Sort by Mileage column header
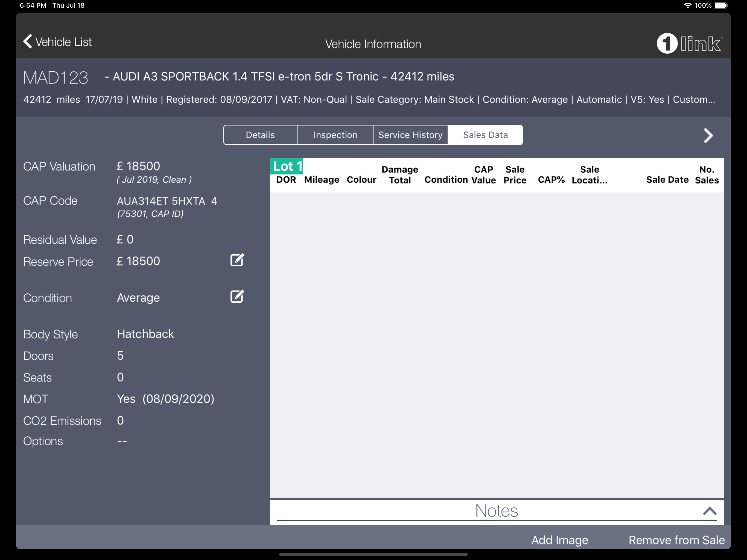 point(322,180)
